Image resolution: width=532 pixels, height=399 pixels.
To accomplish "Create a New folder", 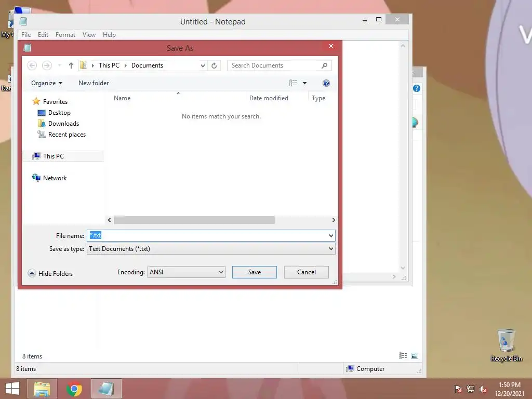I will 94,83.
